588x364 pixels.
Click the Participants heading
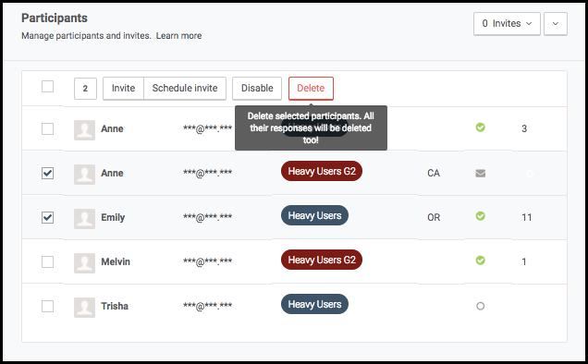(x=55, y=18)
